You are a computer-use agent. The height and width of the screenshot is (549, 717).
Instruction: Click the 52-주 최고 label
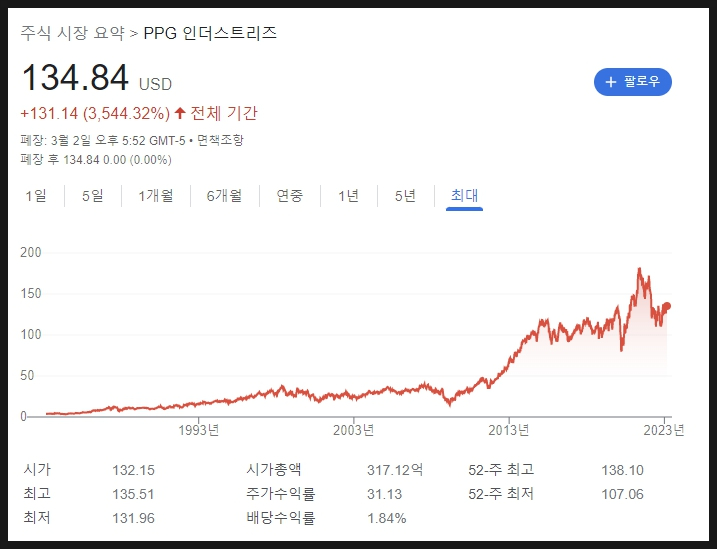pos(501,469)
